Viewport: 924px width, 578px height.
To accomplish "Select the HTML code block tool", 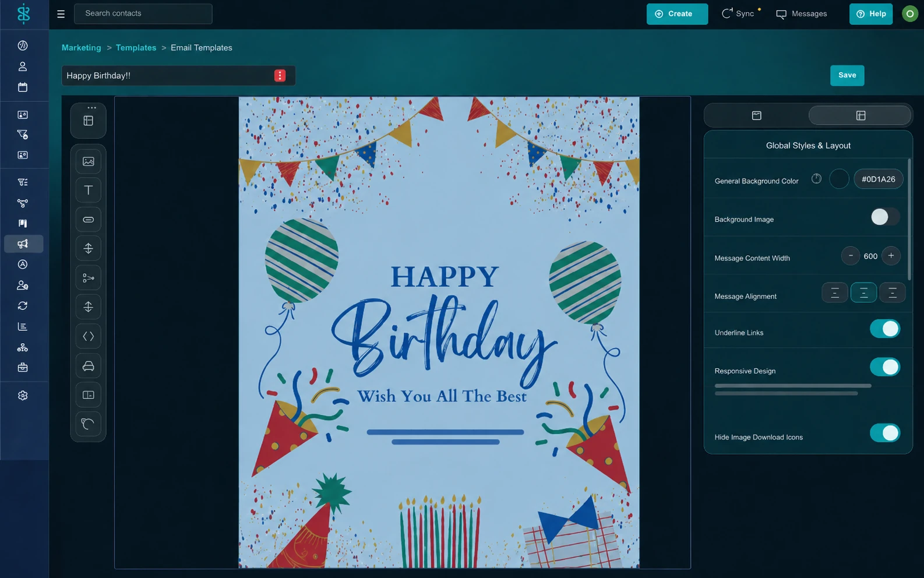I will [x=89, y=336].
